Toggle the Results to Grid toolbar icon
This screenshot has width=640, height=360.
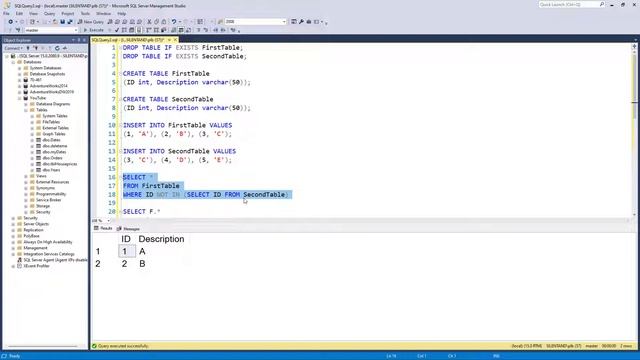[181, 30]
